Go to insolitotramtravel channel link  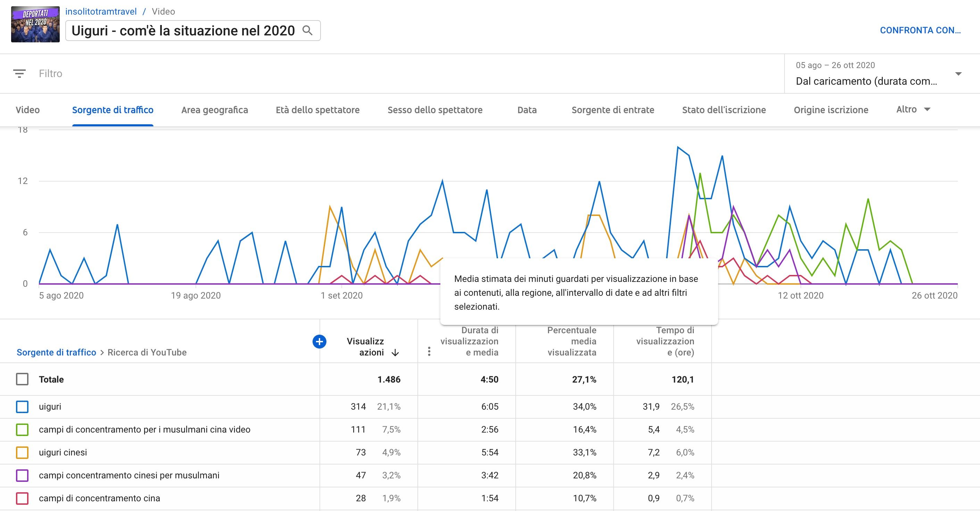click(x=101, y=11)
